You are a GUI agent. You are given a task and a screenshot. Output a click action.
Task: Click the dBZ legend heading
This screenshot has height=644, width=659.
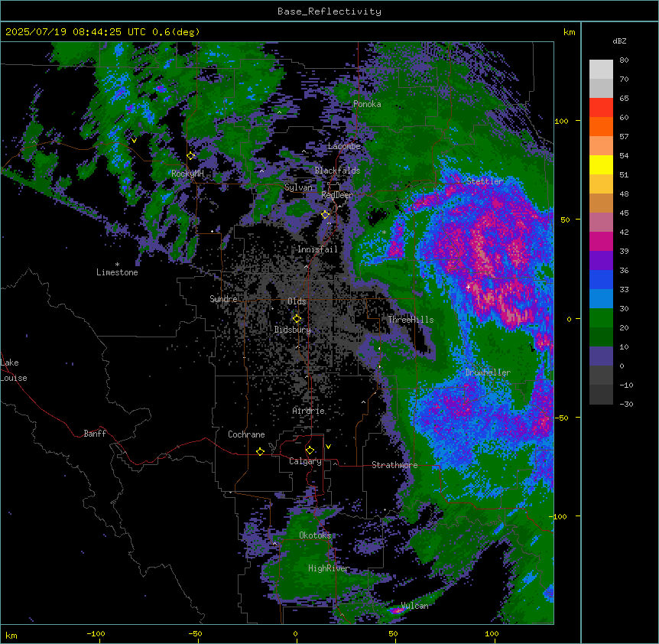tap(619, 41)
